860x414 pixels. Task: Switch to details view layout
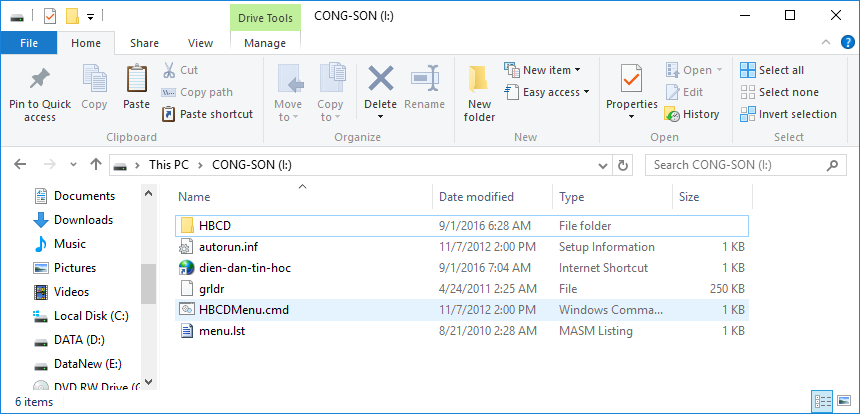(x=824, y=401)
